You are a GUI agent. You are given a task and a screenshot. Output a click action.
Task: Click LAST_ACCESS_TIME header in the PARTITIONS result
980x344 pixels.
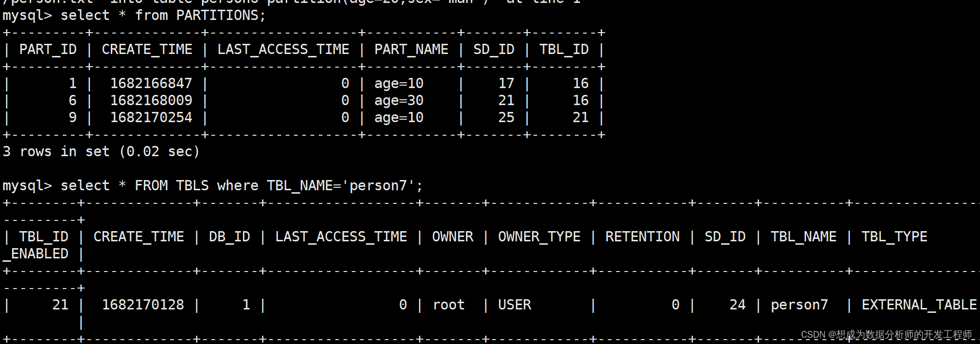pyautogui.click(x=283, y=50)
